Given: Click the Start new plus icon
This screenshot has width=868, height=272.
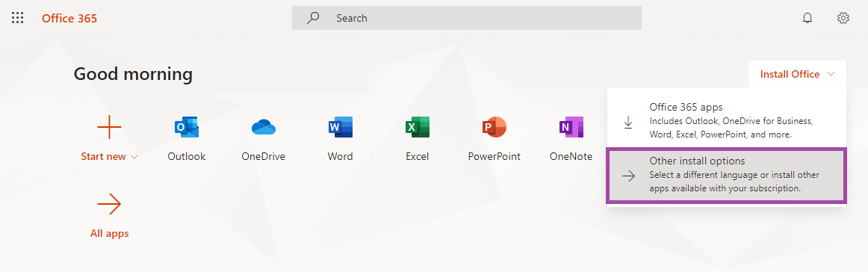Looking at the screenshot, I should tap(109, 128).
